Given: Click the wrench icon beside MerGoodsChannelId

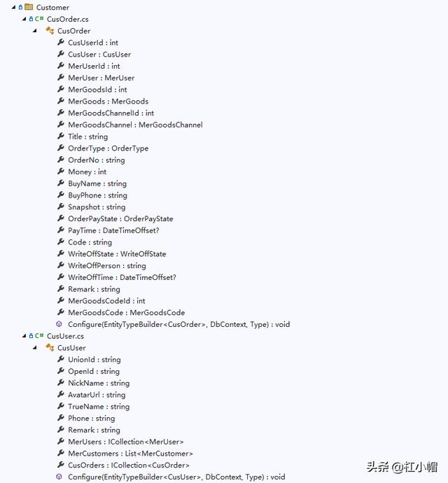Looking at the screenshot, I should [61, 113].
